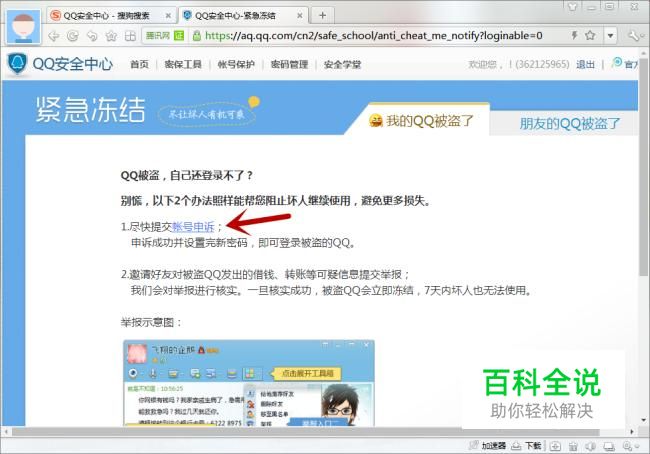
Task: Click the 举报示意图 example image
Action: (x=249, y=383)
